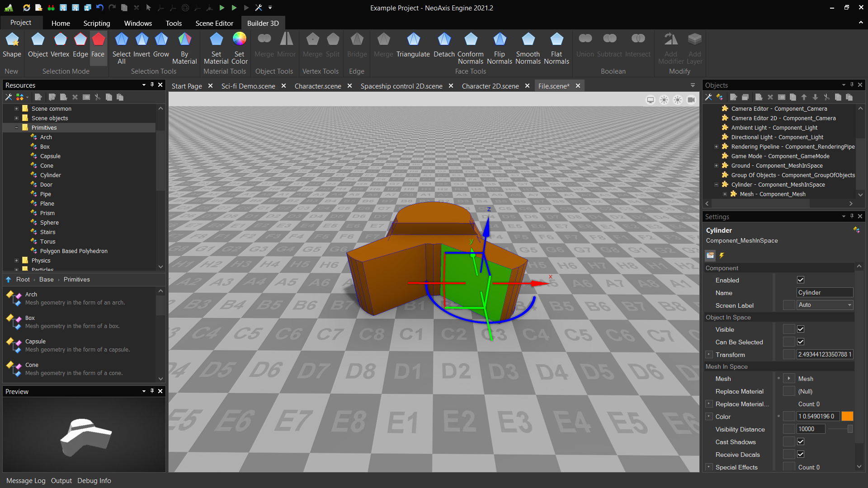Disable the Visible checkbox for Cylinder
Screen dimensions: 868x488
[x=801, y=329]
